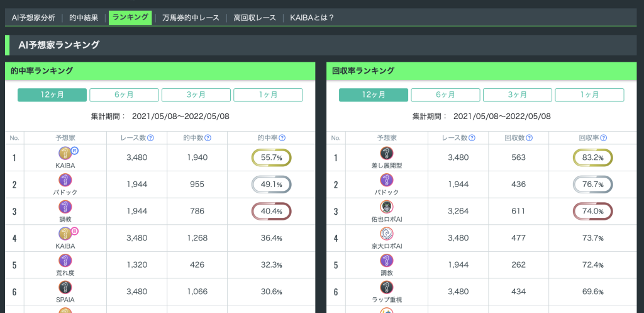Open the AI予想家分析 tab
This screenshot has height=313, width=644.
point(33,18)
